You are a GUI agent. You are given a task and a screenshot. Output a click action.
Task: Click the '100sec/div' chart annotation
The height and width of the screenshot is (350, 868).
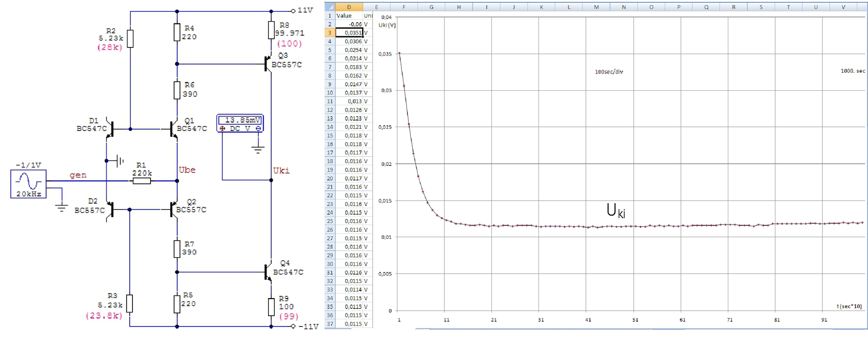coord(609,72)
